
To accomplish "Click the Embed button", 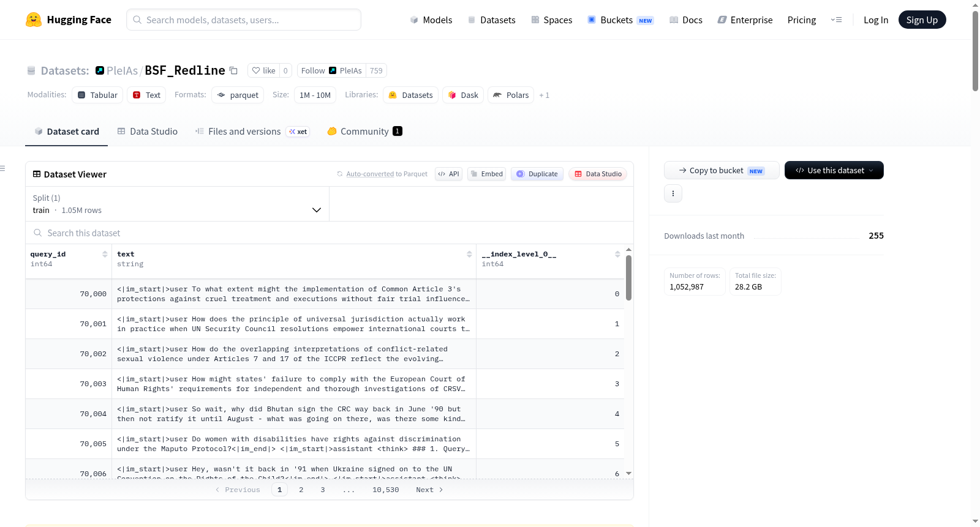I will coord(486,174).
